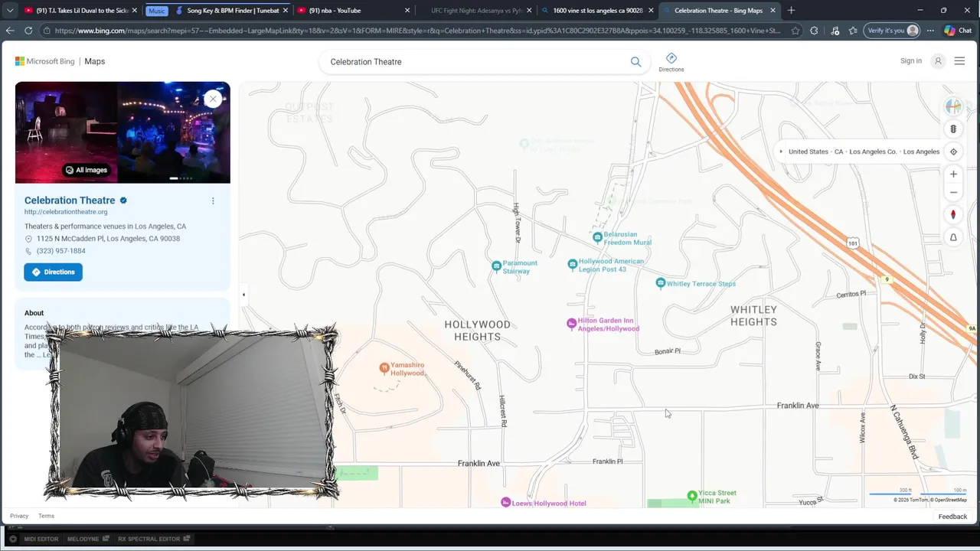Screen dimensions: 980x551
Task: Click the Maps label beside Bing logo
Action: (95, 61)
